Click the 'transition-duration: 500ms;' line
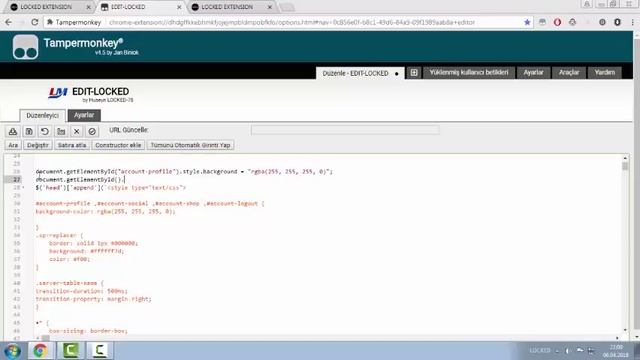 pos(82,291)
